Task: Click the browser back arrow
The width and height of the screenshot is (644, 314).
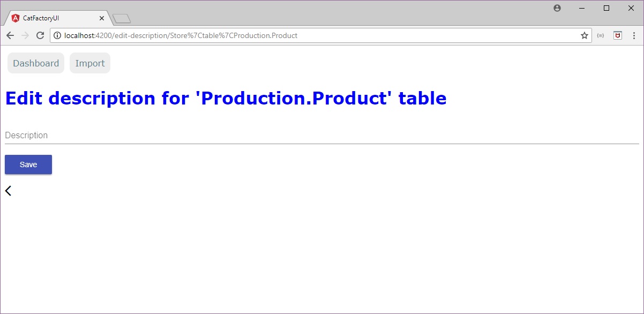Action: click(10, 35)
